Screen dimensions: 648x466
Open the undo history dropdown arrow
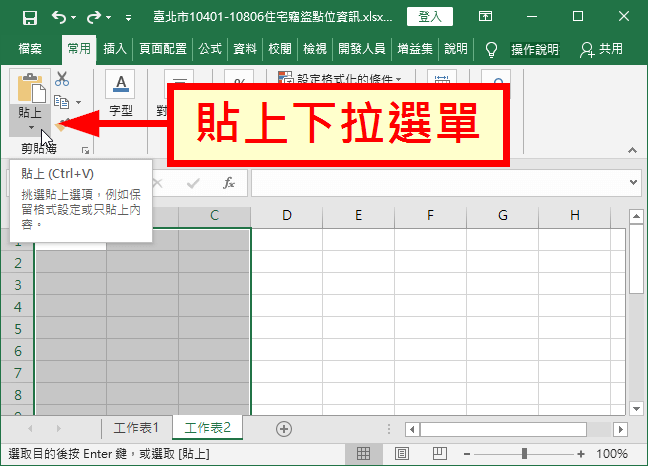74,17
